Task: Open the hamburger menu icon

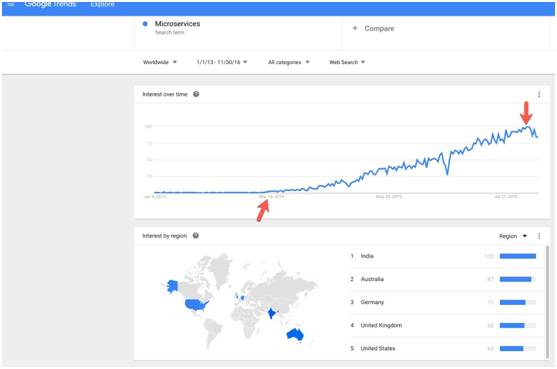Action: (x=11, y=4)
